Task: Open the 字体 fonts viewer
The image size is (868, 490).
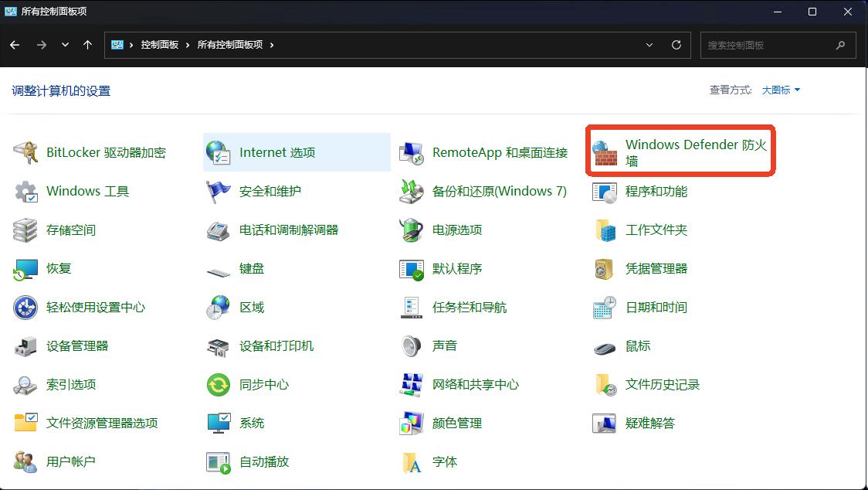Action: [x=446, y=461]
